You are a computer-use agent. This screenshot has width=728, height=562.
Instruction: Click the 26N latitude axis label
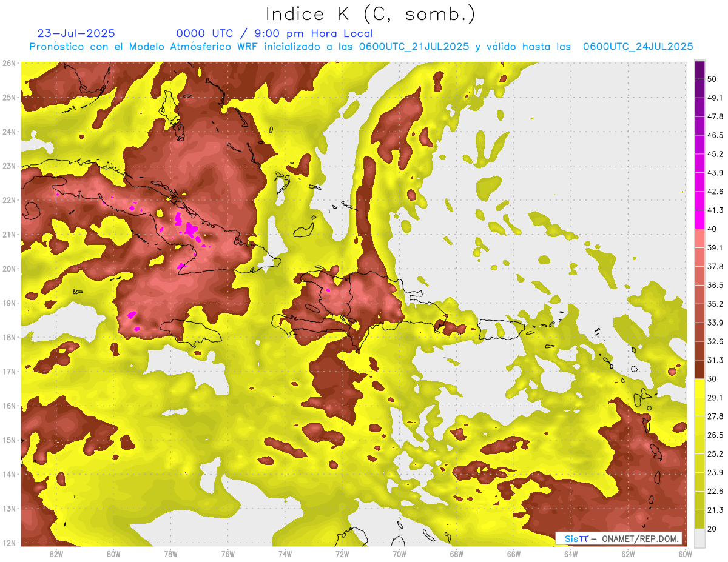9,63
